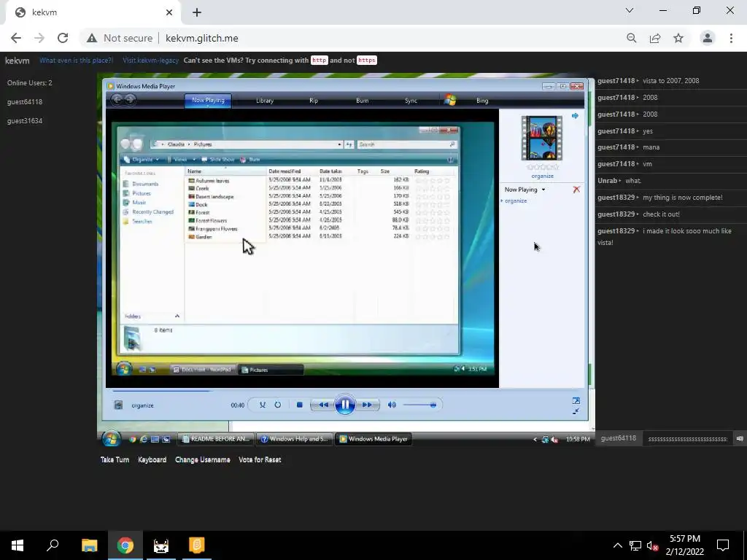This screenshot has width=747, height=560.
Task: Click the Stop button in media player
Action: 299,405
